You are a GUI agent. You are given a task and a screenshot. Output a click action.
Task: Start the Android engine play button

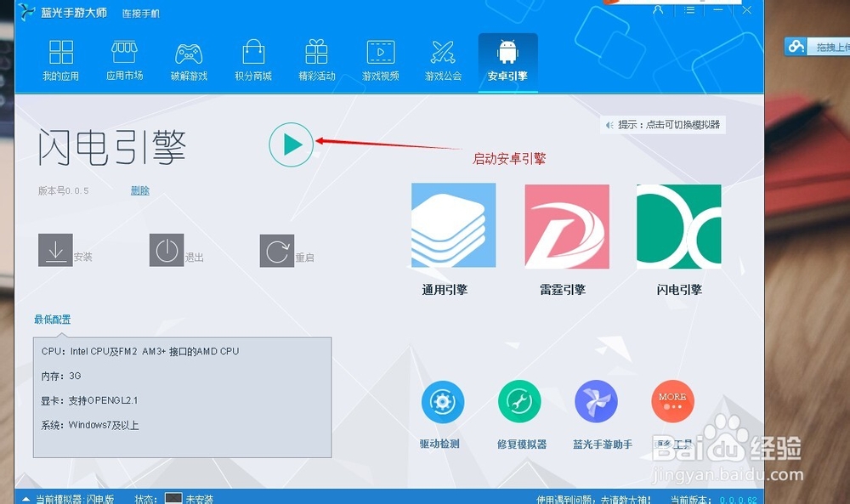pyautogui.click(x=291, y=144)
